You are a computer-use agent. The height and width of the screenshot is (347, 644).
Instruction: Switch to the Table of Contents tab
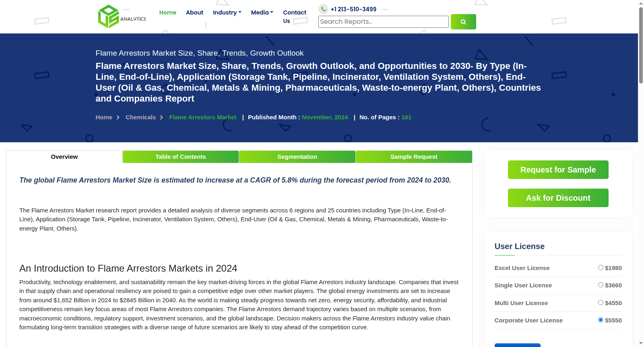click(x=181, y=157)
